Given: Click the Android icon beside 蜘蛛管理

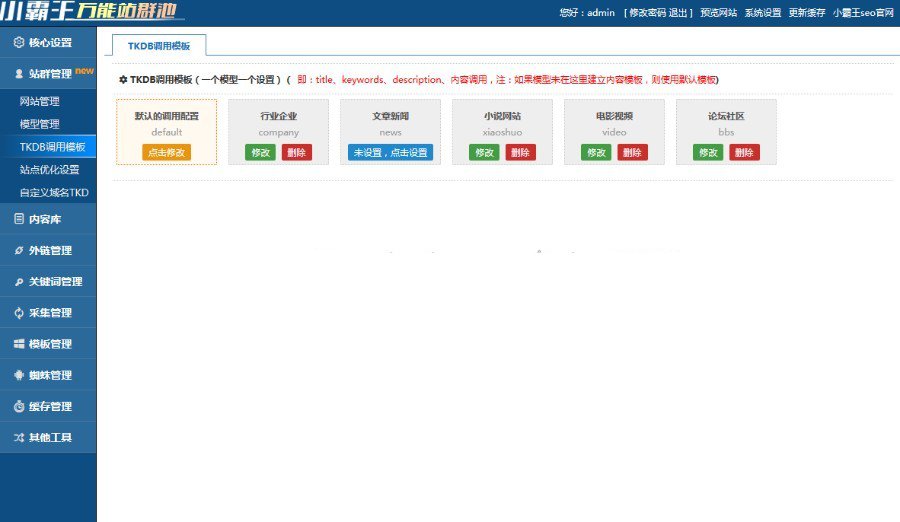Looking at the screenshot, I should click(x=19, y=375).
